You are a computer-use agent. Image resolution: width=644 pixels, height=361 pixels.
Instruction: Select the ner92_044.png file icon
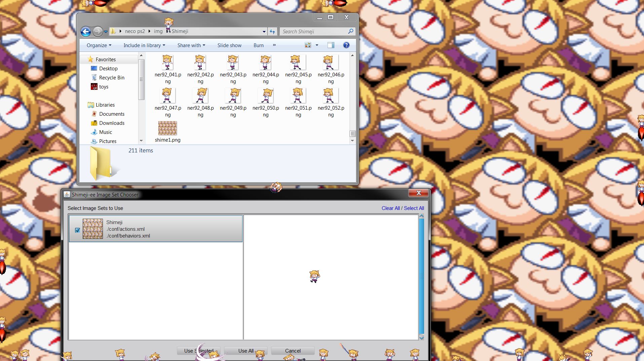265,62
